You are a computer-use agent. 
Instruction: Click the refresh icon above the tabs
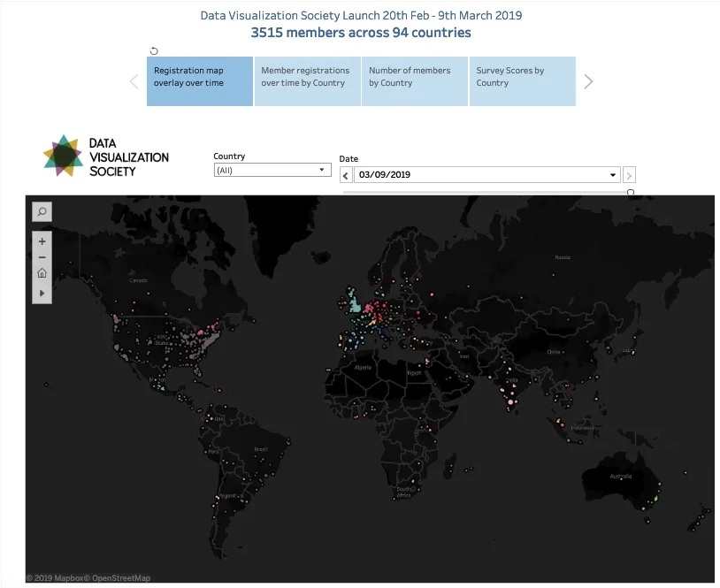(x=154, y=50)
